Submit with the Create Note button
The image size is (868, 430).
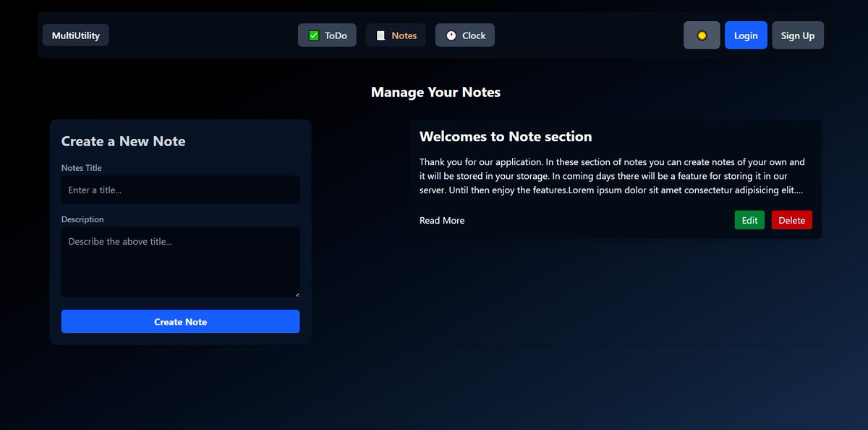click(x=180, y=321)
